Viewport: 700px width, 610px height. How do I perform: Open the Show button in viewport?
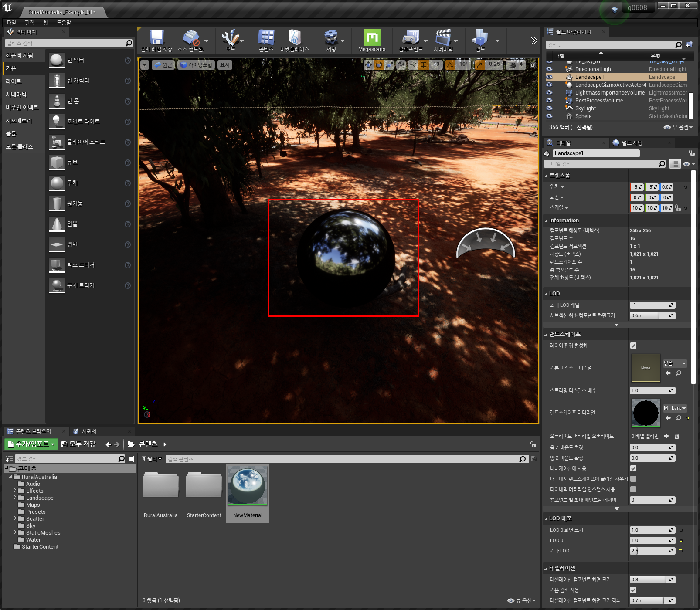(225, 65)
